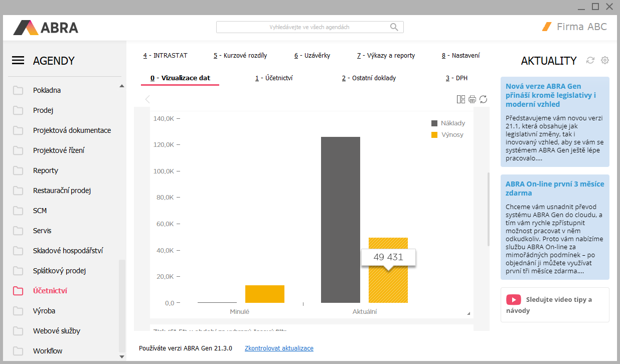The height and width of the screenshot is (364, 620).
Task: Open Aktuality settings gear
Action: click(x=605, y=60)
